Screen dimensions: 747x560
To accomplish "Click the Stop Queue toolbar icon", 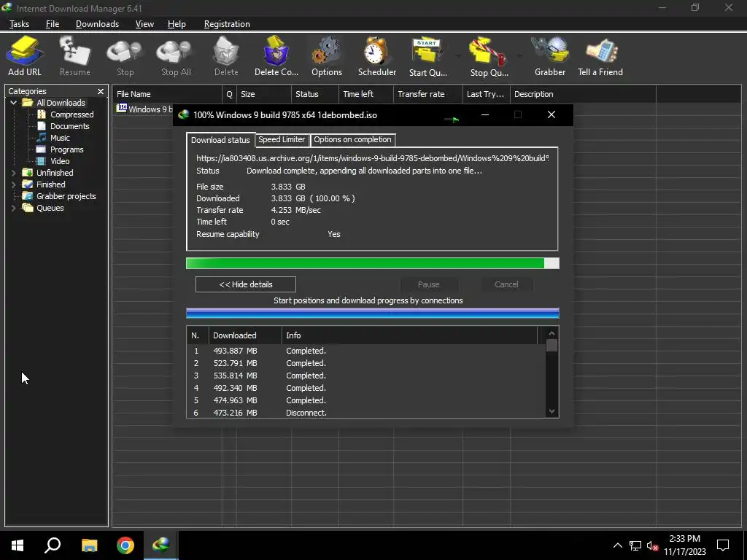I will (489, 56).
